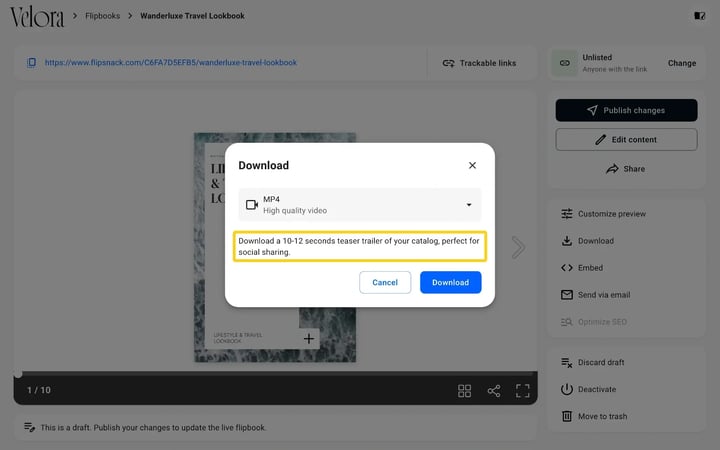Open Trackable links
Image resolution: width=720 pixels, height=450 pixels.
pos(479,63)
